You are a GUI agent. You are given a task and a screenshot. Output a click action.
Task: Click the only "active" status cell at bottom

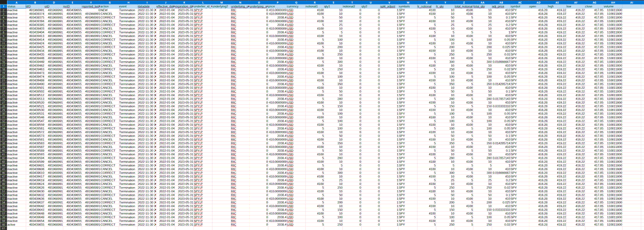tap(12, 224)
